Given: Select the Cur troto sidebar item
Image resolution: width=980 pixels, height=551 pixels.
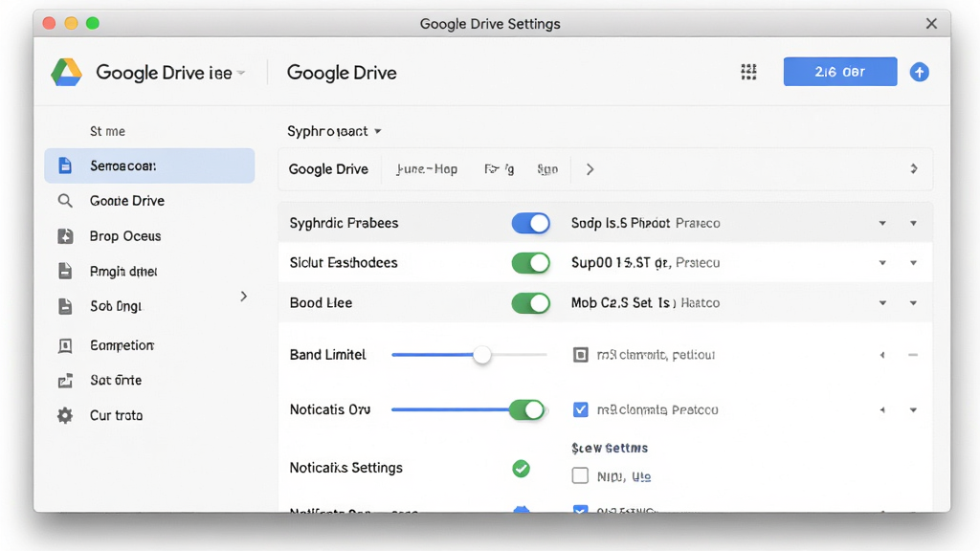Looking at the screenshot, I should pos(149,415).
